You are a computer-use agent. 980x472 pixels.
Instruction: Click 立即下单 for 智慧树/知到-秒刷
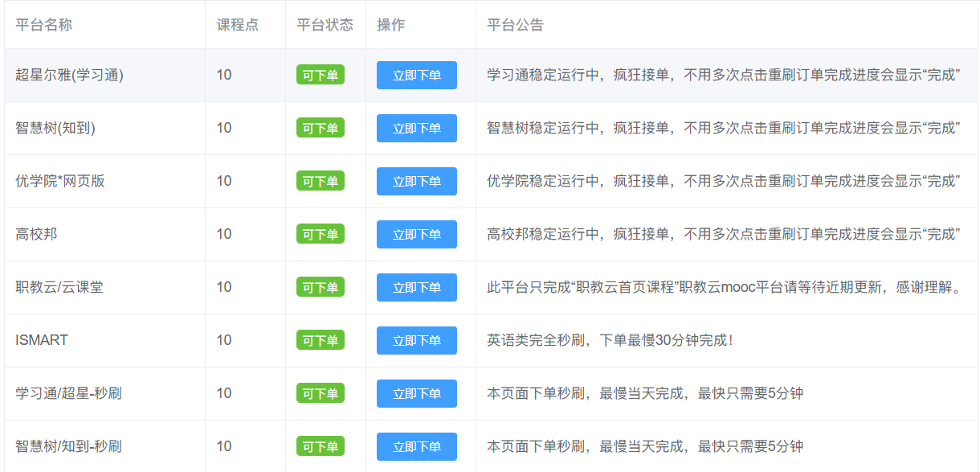[417, 446]
